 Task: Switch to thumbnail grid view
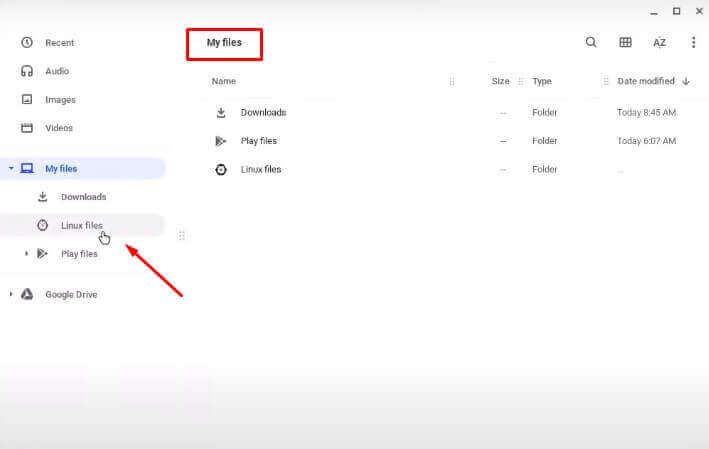tap(625, 43)
